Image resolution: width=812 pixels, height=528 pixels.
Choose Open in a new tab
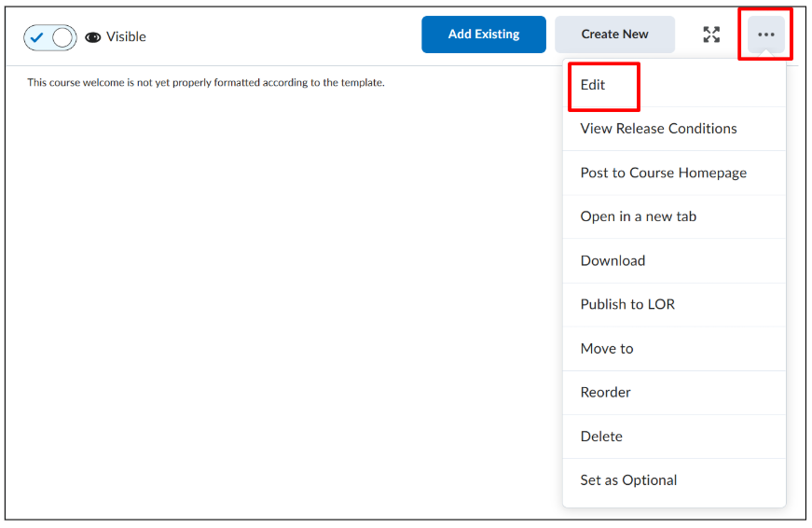pyautogui.click(x=674, y=216)
